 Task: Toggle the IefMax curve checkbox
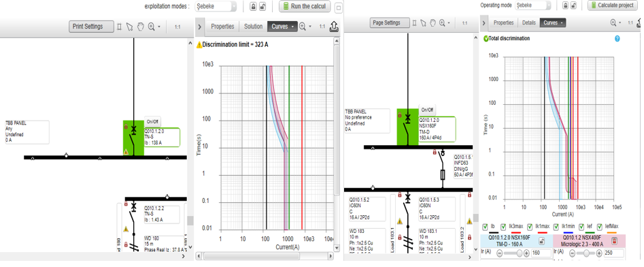pyautogui.click(x=600, y=227)
